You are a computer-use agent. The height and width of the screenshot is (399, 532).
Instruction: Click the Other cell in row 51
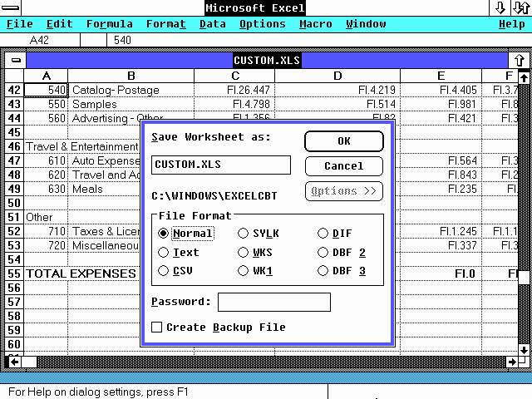[47, 217]
